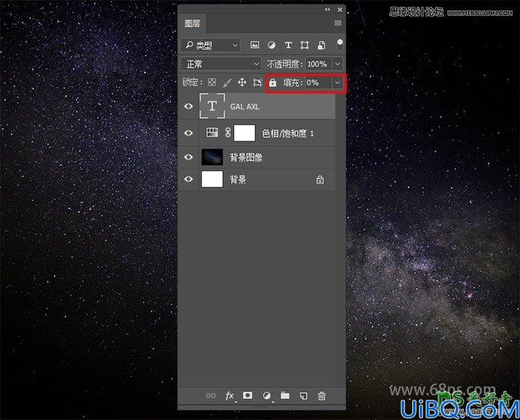520x420 pixels.
Task: Click the opacity 100% value field
Action: (319, 64)
